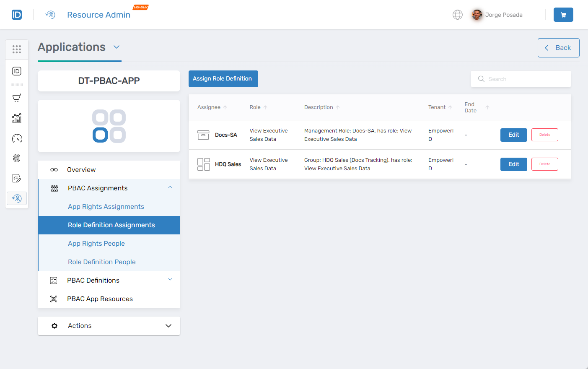Click the fingerprint icon in left sidebar
This screenshot has width=588, height=369.
[x=17, y=158]
